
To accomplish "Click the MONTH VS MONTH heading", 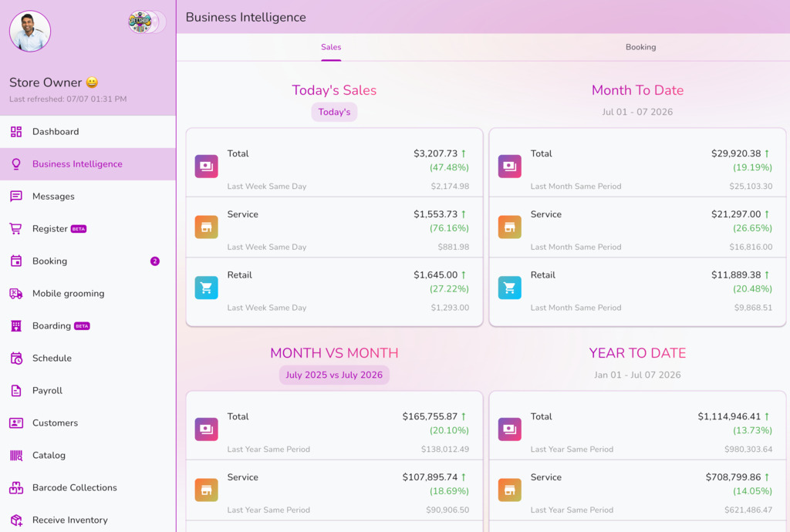I will [x=334, y=353].
